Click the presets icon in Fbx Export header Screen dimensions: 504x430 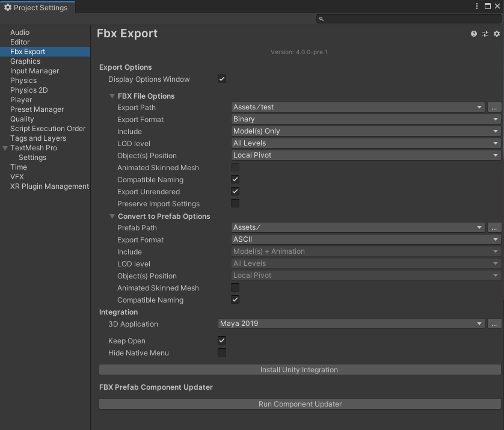(x=485, y=34)
